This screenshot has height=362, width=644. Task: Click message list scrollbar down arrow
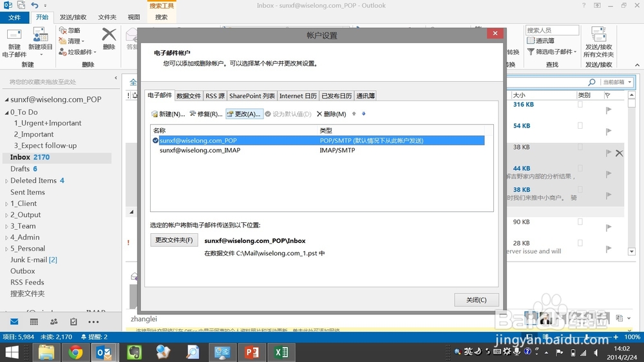(x=632, y=251)
